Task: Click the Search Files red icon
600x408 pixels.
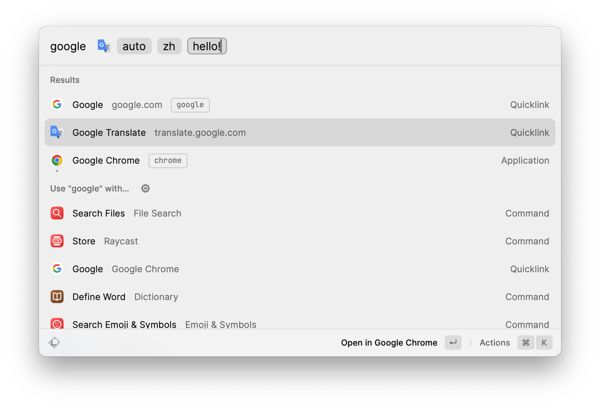Action: coord(57,213)
